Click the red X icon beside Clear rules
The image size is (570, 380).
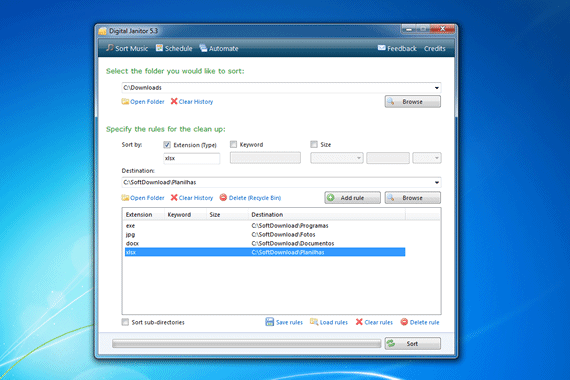point(359,322)
